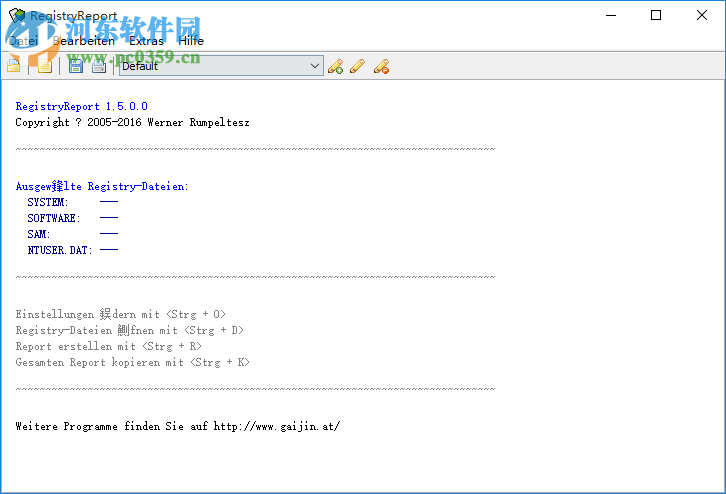Click the Copyright Werner Rumpeltesz line
Image resolution: width=726 pixels, height=494 pixels.
pyautogui.click(x=132, y=122)
